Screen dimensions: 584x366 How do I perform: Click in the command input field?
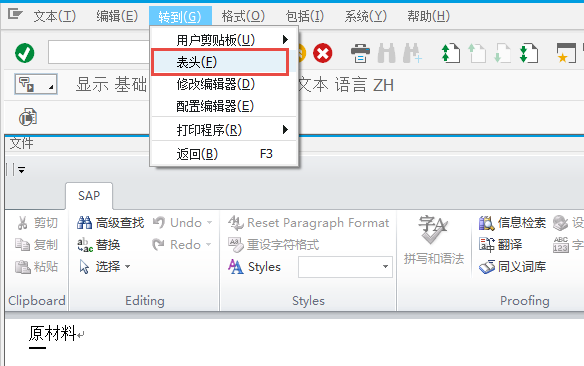(x=99, y=52)
